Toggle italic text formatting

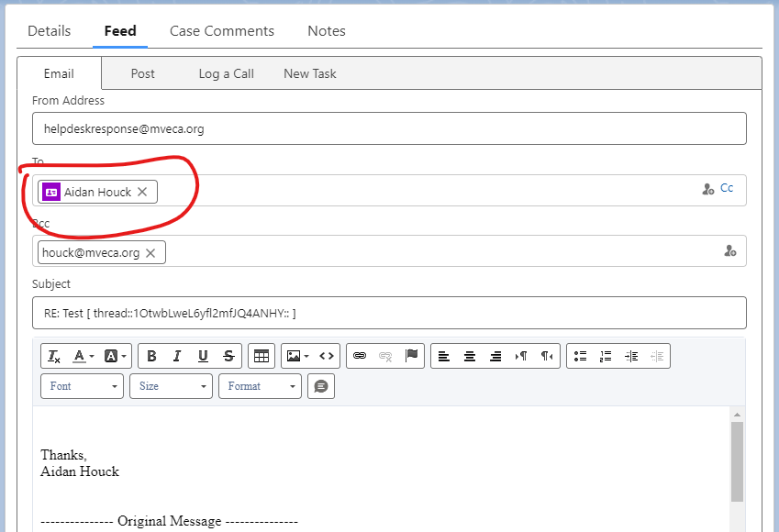tap(177, 356)
